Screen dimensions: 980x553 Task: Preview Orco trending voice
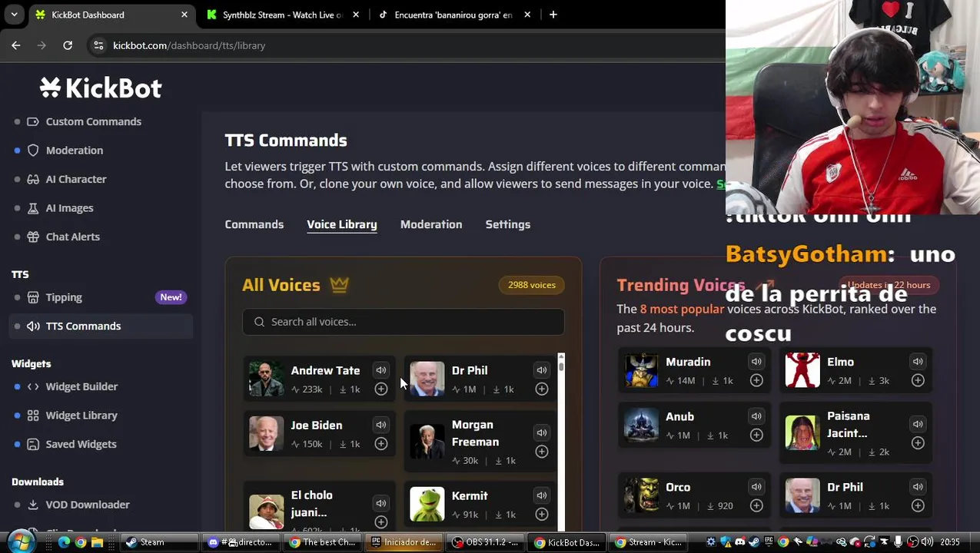pos(756,487)
